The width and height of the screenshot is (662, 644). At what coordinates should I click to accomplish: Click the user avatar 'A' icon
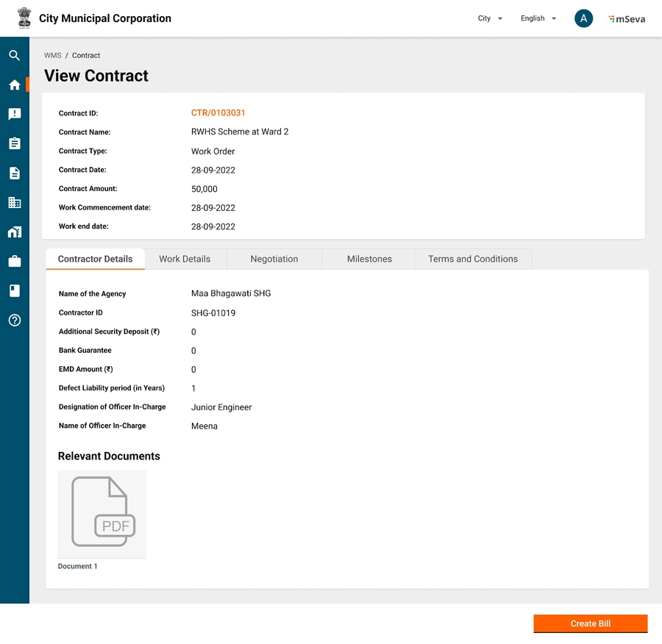click(583, 18)
